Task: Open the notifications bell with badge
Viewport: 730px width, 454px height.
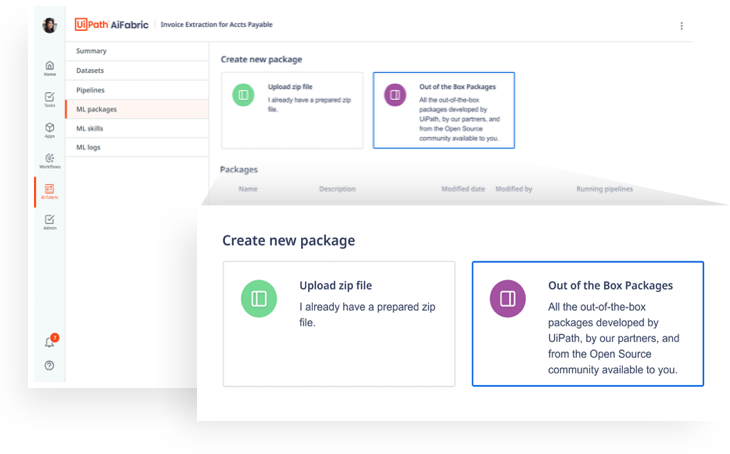Action: 50,341
